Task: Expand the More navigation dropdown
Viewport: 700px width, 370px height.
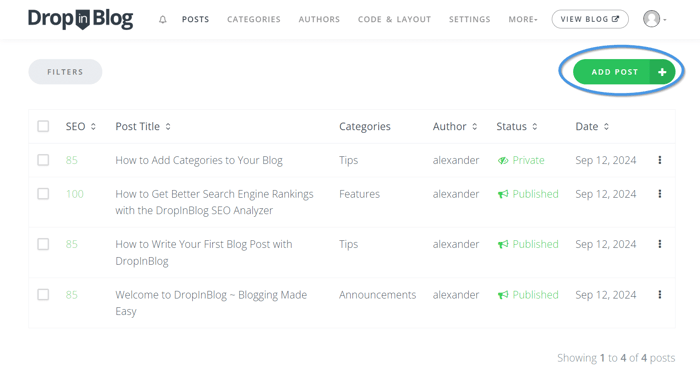Action: [x=523, y=19]
